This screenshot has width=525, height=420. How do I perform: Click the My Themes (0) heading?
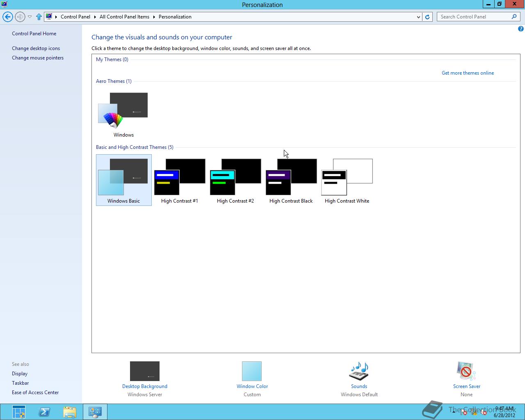(x=112, y=59)
